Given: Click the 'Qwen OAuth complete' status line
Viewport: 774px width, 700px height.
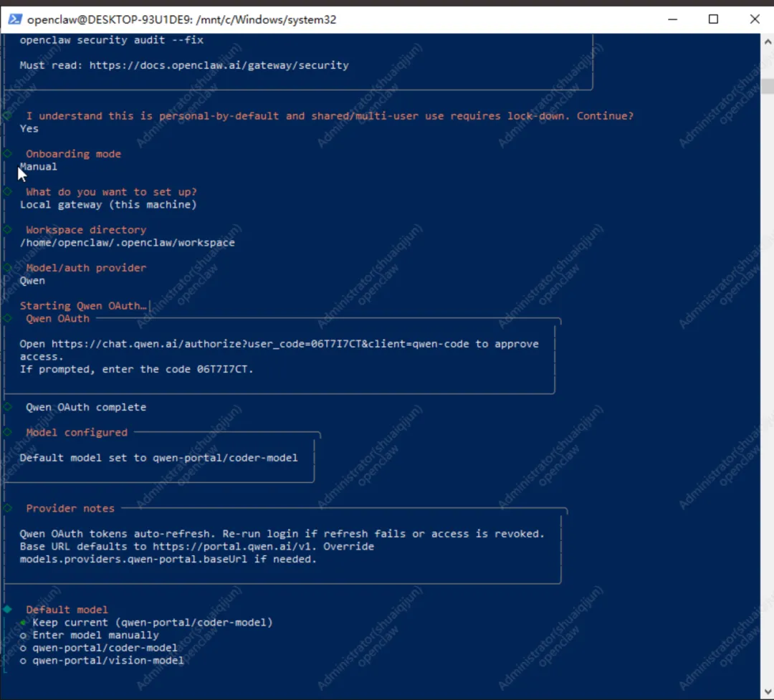Looking at the screenshot, I should point(86,407).
